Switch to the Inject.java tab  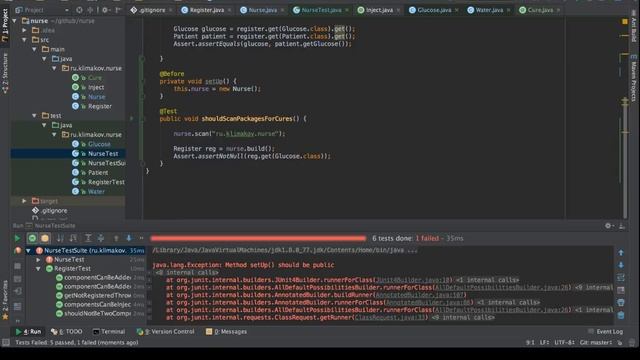379,10
